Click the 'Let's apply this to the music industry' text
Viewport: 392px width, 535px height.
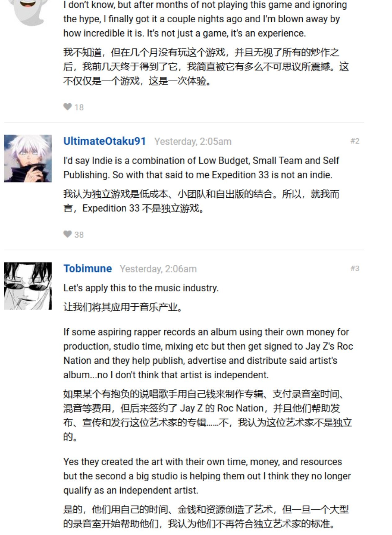coord(141,288)
